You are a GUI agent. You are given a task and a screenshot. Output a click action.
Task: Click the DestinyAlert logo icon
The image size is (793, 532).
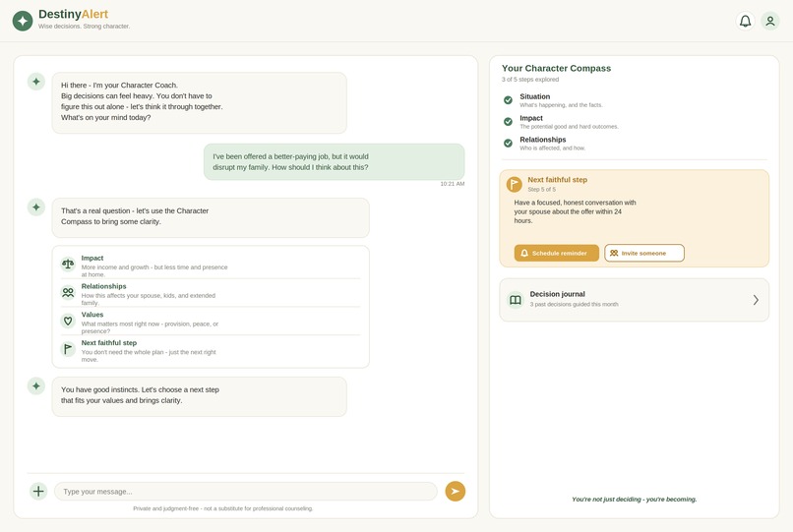pos(23,21)
